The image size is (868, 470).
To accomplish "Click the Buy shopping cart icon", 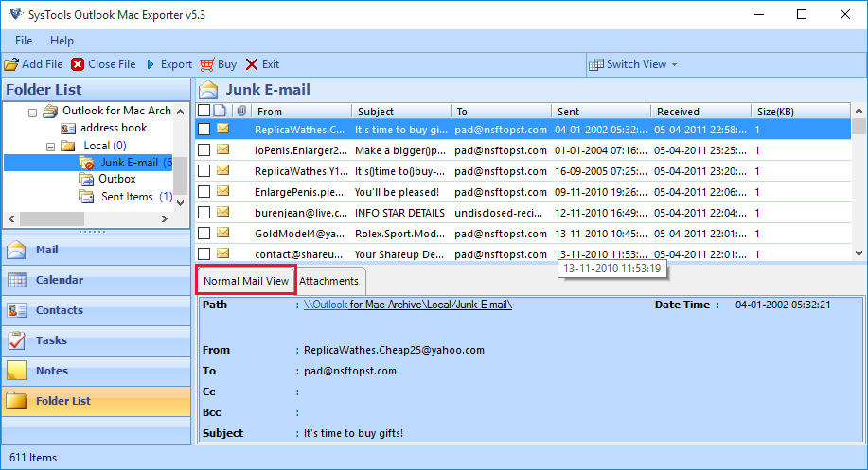I will 207,64.
